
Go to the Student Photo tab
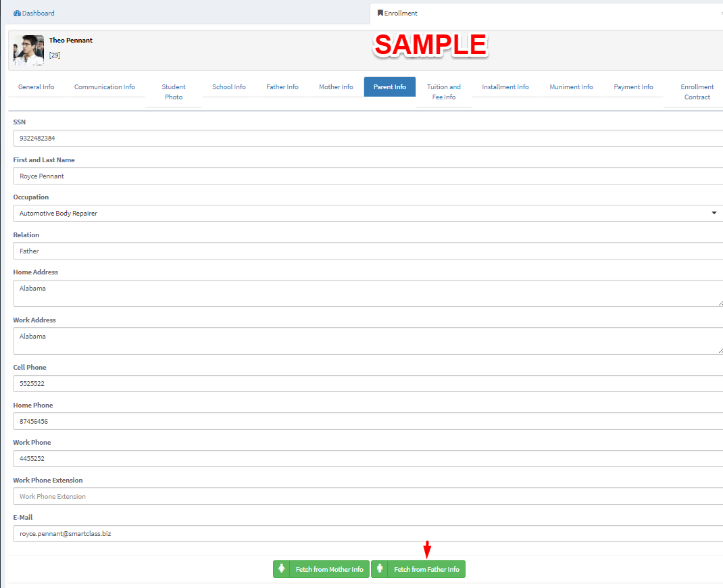[x=174, y=92]
